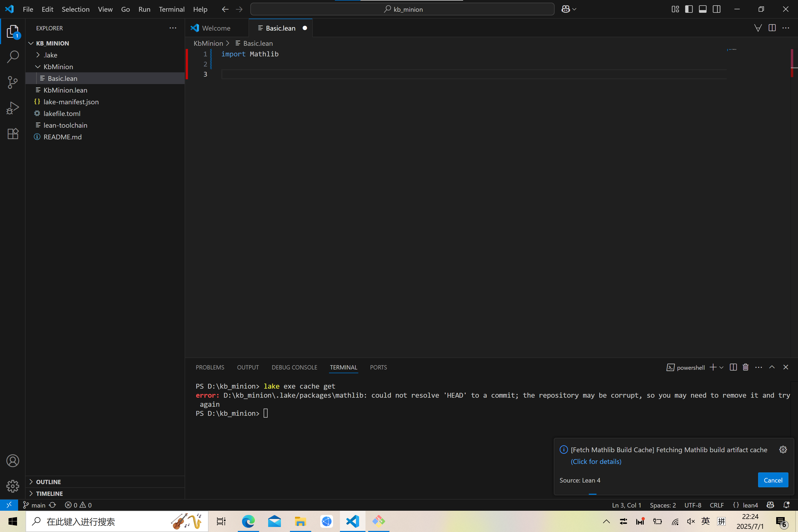Image resolution: width=798 pixels, height=532 pixels.
Task: Open new terminal profile dropdown arrow
Action: pos(722,367)
